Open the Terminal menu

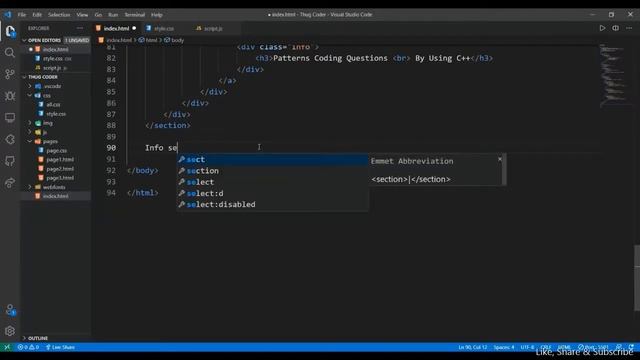(135, 15)
